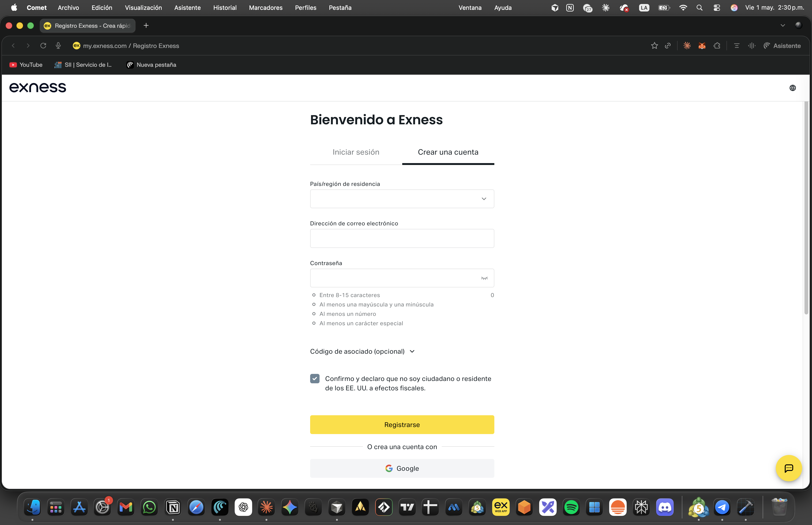
Task: Expand Código de asociado (opcional)
Action: coord(362,352)
